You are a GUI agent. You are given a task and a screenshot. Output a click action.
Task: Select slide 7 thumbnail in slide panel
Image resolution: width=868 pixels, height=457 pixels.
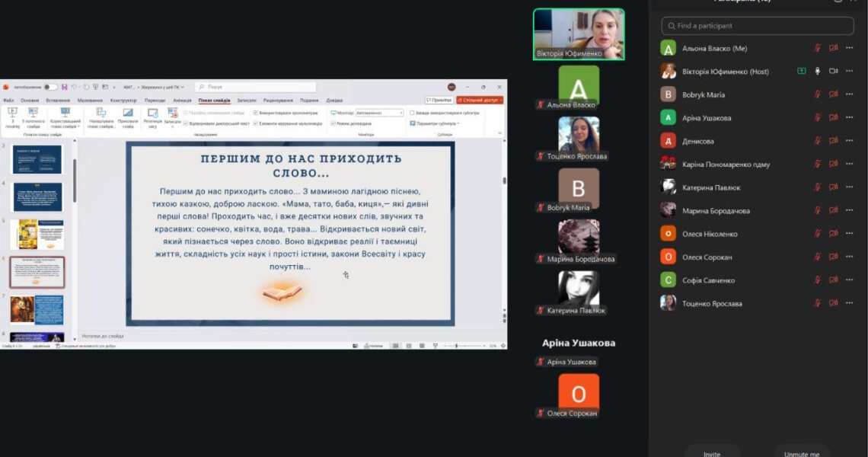click(x=37, y=310)
